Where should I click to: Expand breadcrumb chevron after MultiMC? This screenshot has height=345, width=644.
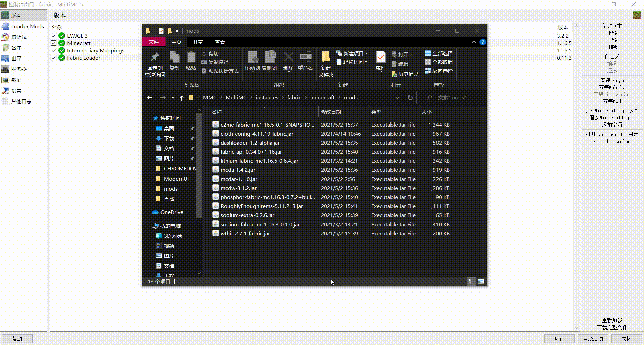point(251,98)
